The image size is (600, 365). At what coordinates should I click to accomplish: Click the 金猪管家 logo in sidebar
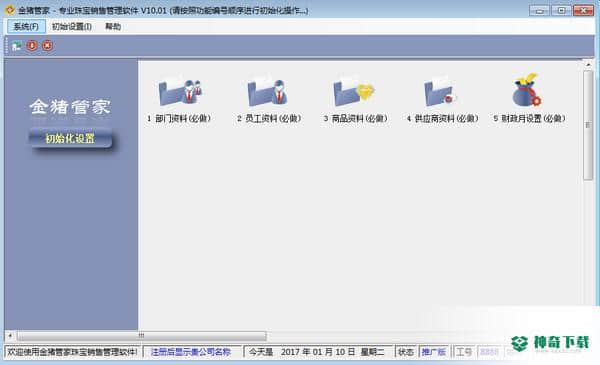[70, 107]
